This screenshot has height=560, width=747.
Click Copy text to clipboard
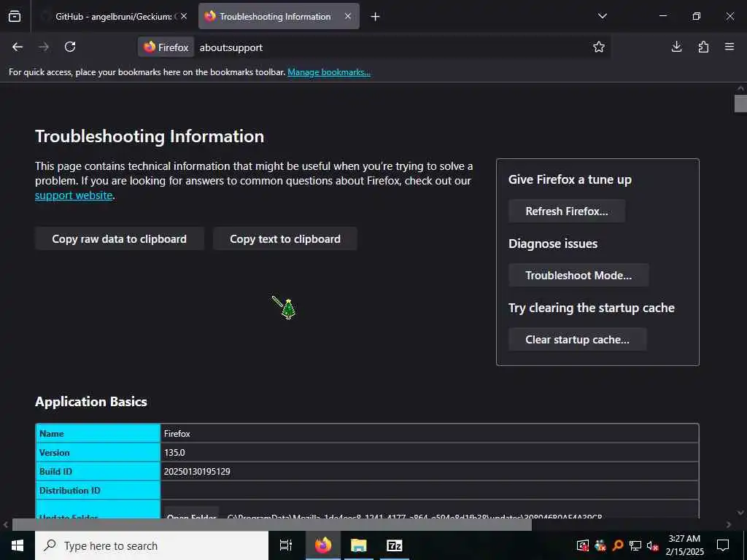point(285,238)
